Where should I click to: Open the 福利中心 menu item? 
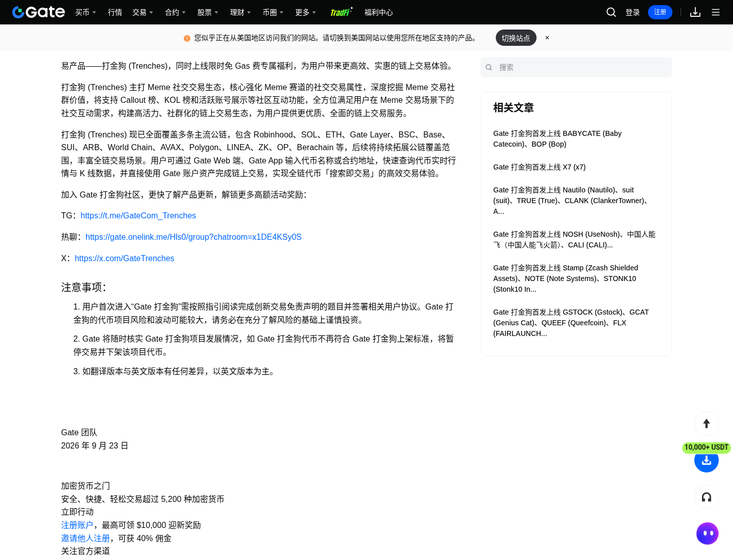pyautogui.click(x=379, y=12)
